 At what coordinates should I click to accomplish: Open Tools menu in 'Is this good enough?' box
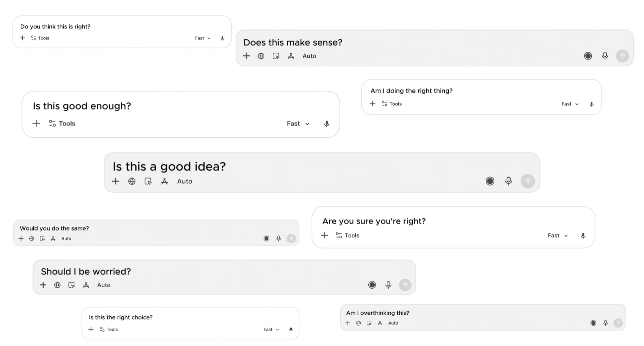tap(62, 124)
